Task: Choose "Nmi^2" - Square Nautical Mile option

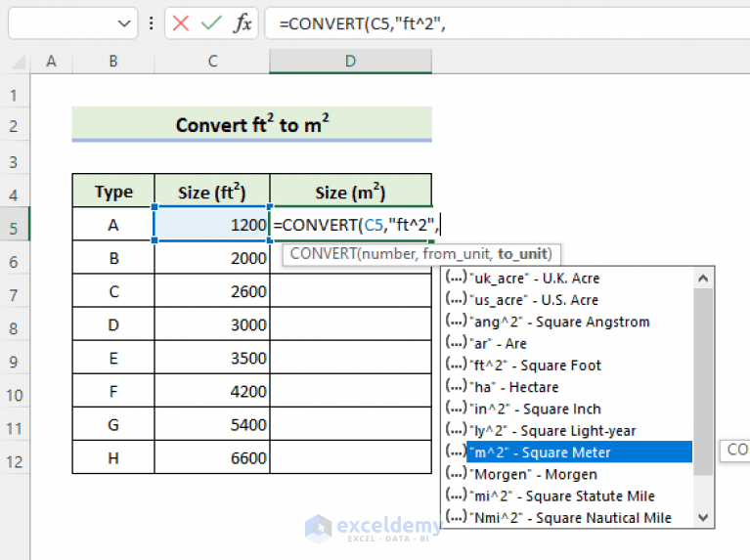Action: [568, 517]
